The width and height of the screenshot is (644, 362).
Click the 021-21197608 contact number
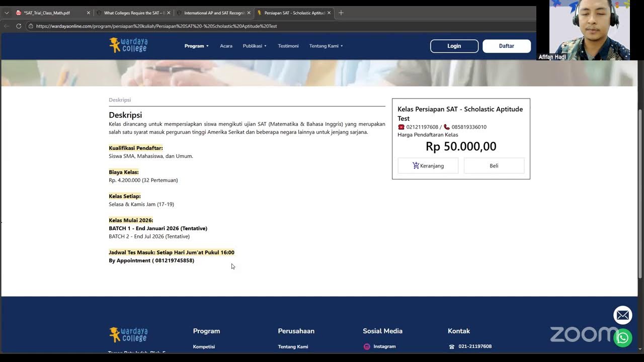[x=475, y=346]
